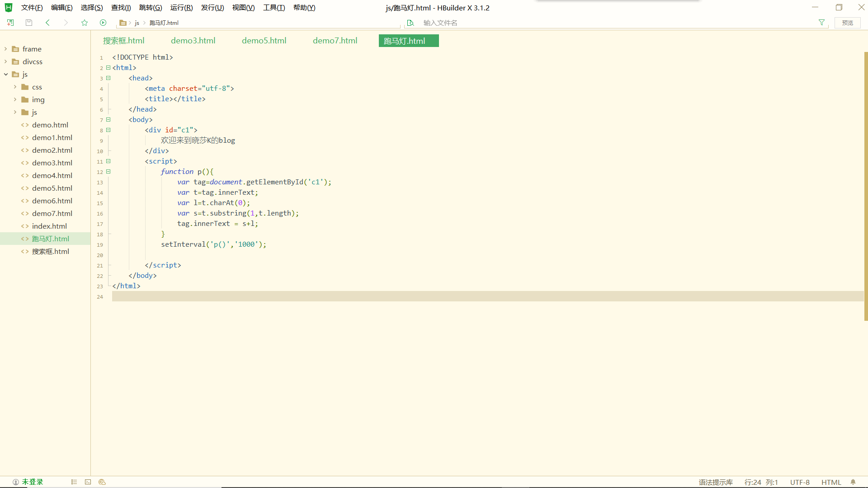Open the 选择(S) menu
Image resolution: width=868 pixels, height=488 pixels.
point(92,8)
